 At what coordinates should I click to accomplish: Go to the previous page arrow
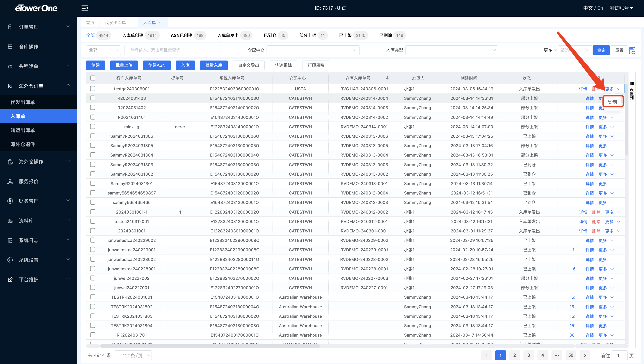[x=486, y=355]
